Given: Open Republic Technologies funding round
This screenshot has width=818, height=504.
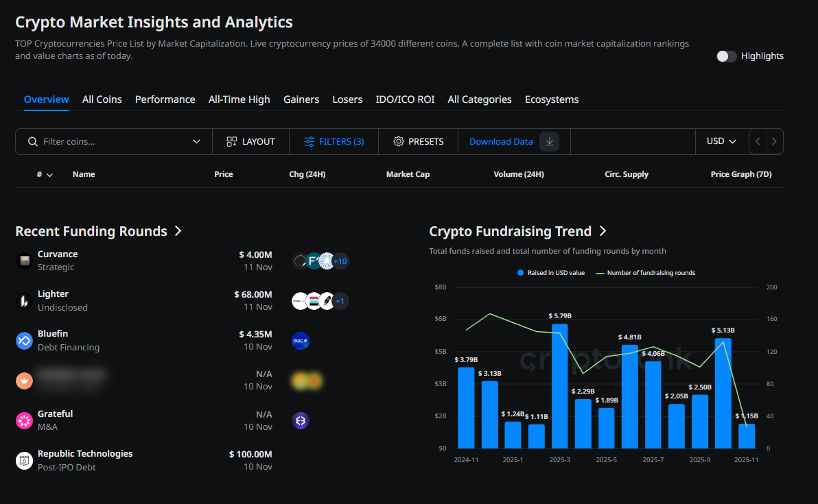Looking at the screenshot, I should coord(85,453).
